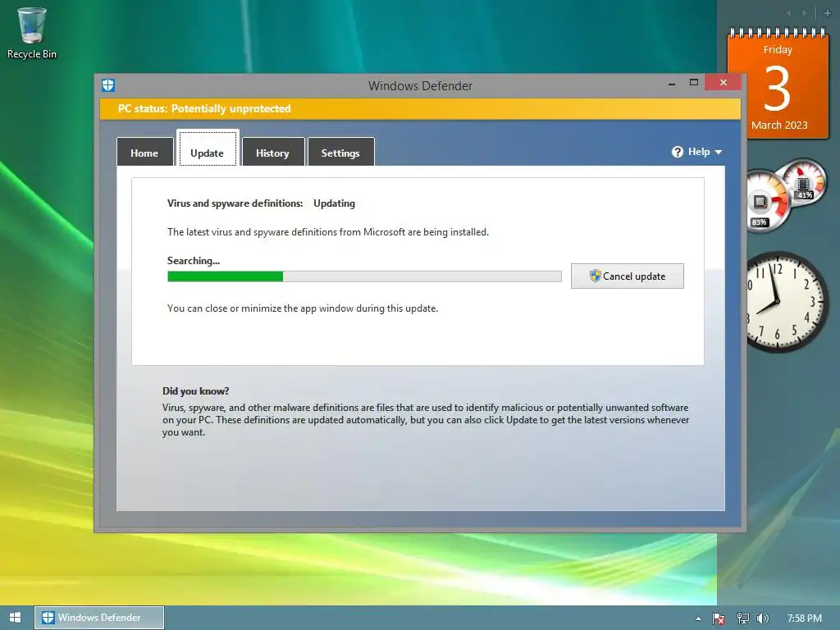Click the memory gauge showing 41%
This screenshot has width=840, height=630.
804,183
